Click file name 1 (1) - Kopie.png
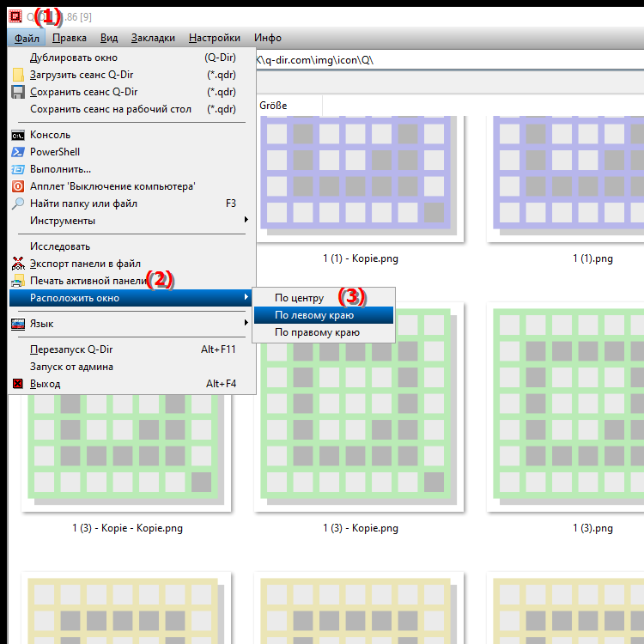Image resolution: width=644 pixels, height=644 pixels. [x=361, y=258]
